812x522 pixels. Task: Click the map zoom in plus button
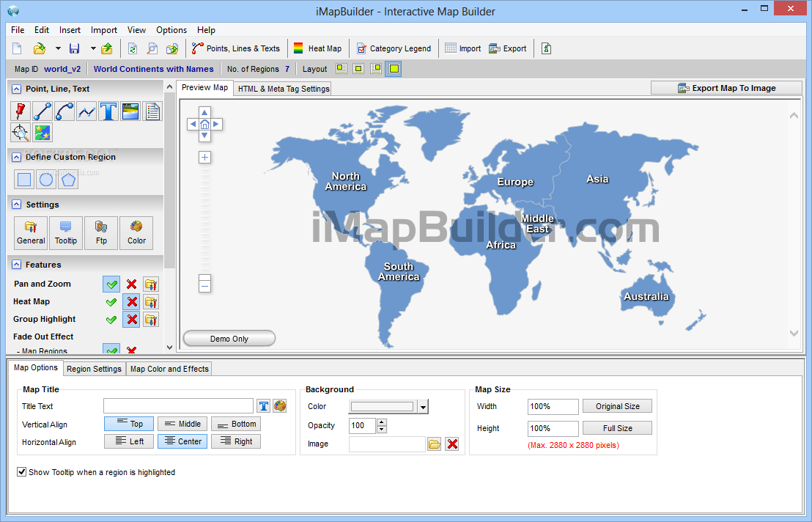tap(205, 158)
